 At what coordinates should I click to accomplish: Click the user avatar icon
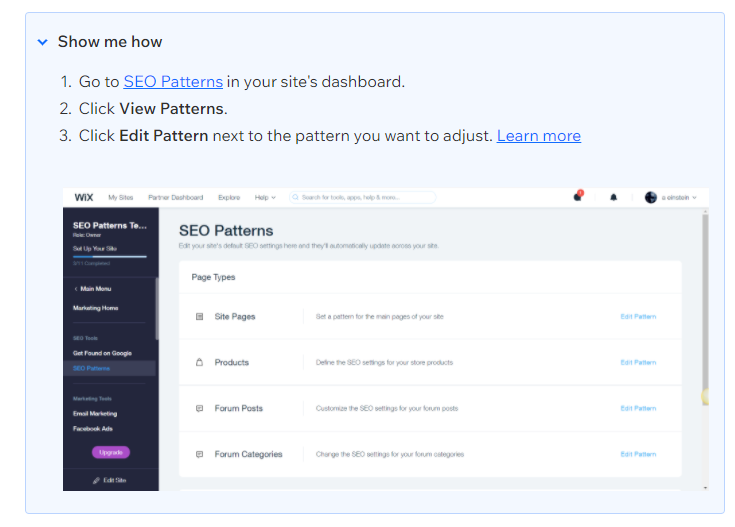coord(651,197)
